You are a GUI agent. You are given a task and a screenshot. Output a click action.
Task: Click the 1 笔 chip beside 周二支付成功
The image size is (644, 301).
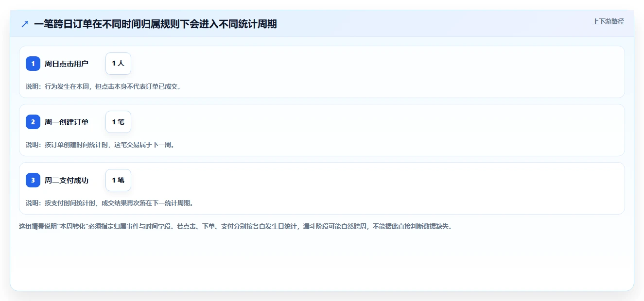118,180
